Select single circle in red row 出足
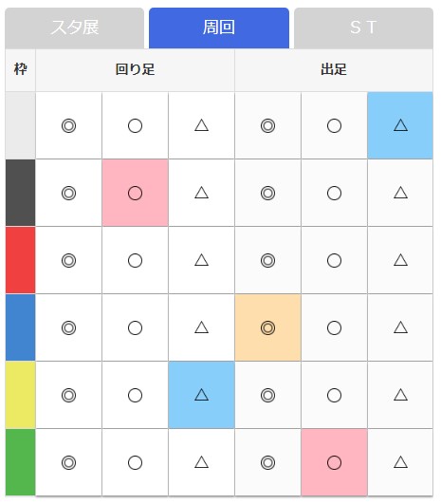The image size is (441, 504). coord(334,260)
